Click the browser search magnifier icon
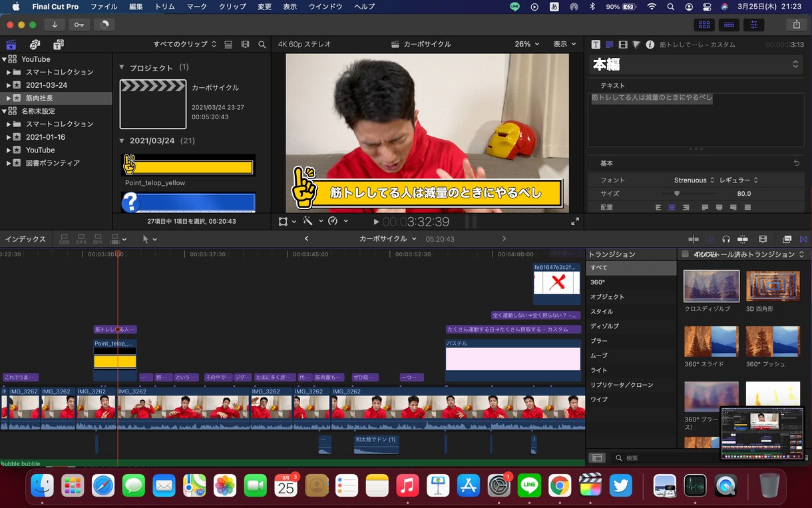Screen dimensions: 812x508 (x=262, y=45)
